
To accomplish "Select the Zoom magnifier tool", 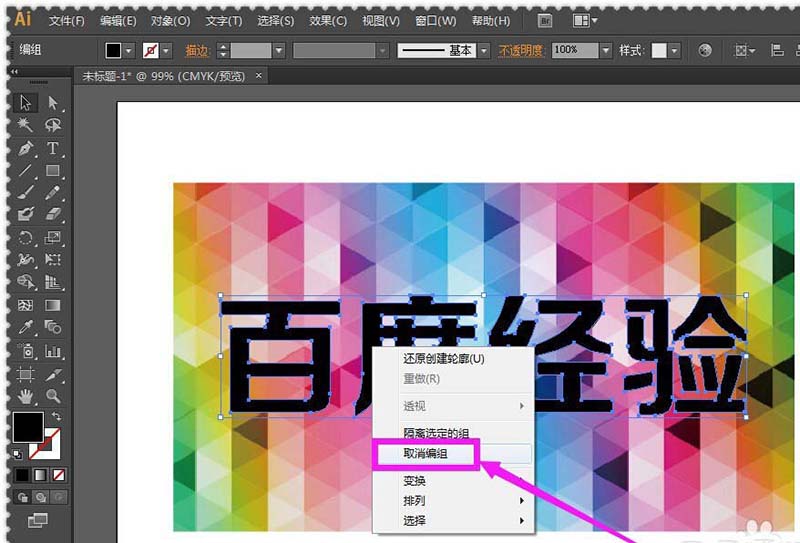I will (53, 396).
